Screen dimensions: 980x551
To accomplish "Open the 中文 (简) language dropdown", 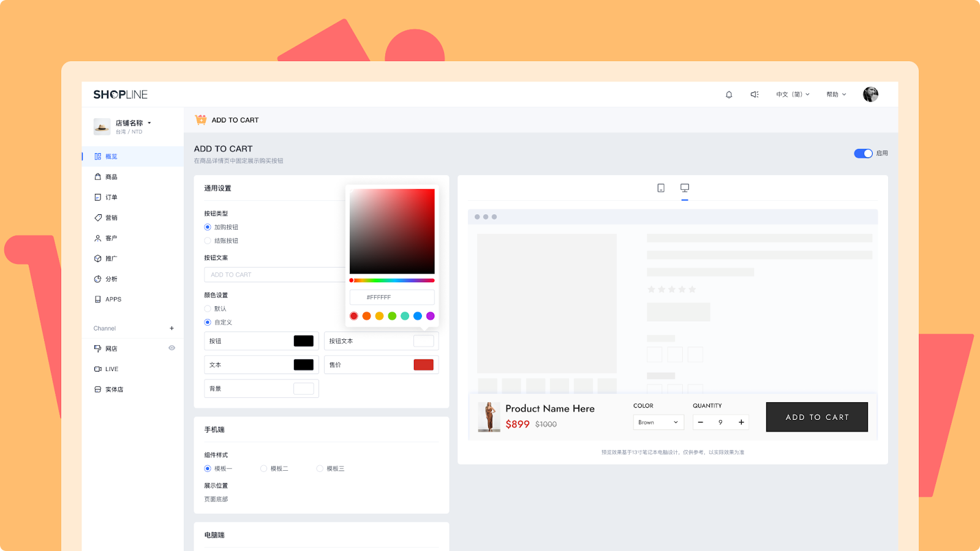I will [x=793, y=95].
